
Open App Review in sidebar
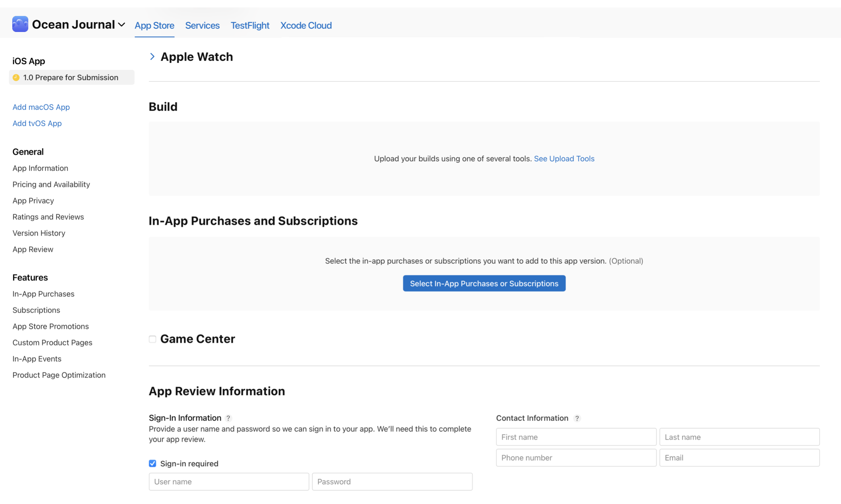[33, 249]
